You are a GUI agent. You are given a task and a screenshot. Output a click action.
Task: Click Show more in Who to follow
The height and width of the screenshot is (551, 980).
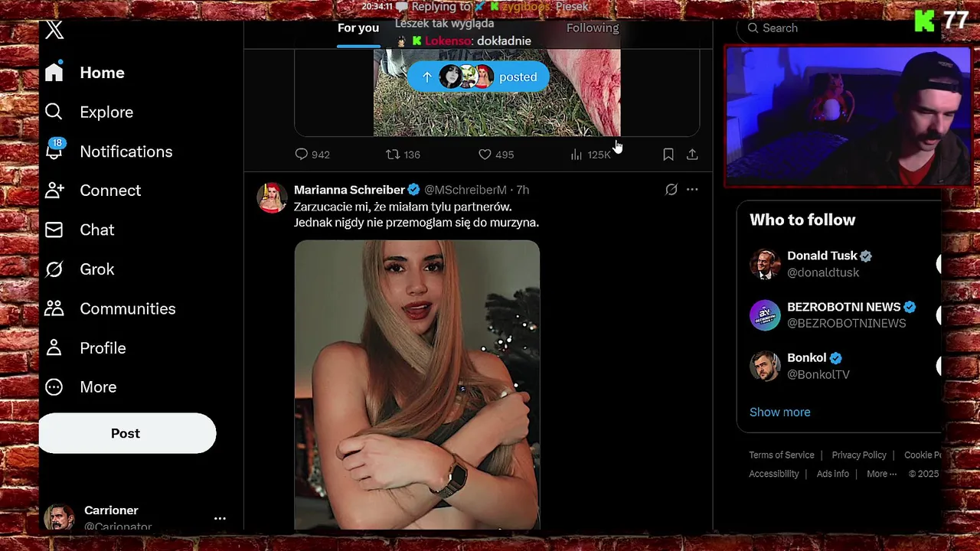click(779, 412)
